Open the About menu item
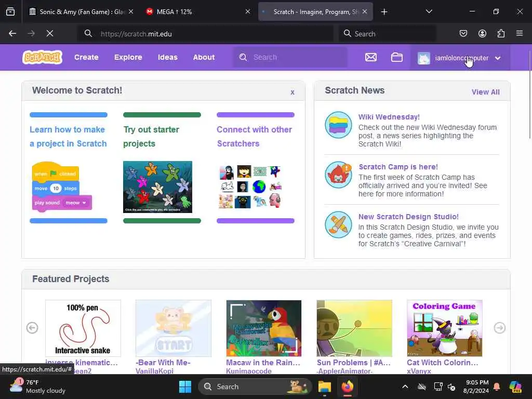Screen dimensions: 532x399 204,57
